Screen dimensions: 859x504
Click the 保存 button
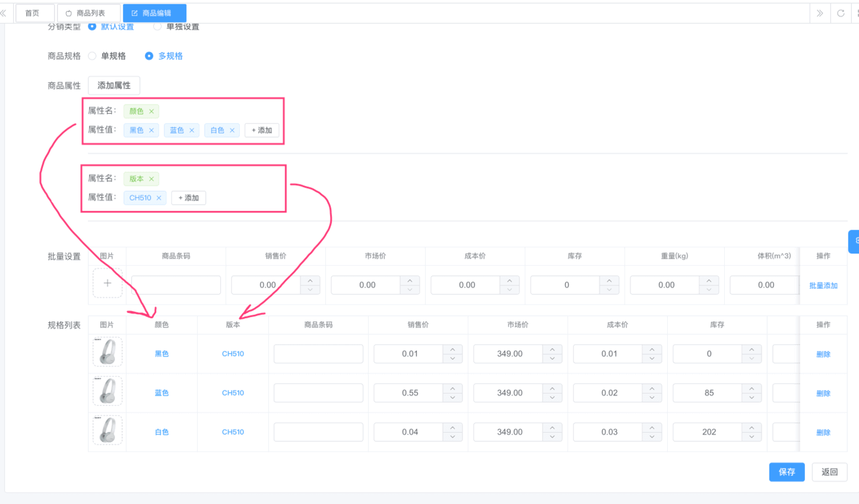click(x=787, y=472)
